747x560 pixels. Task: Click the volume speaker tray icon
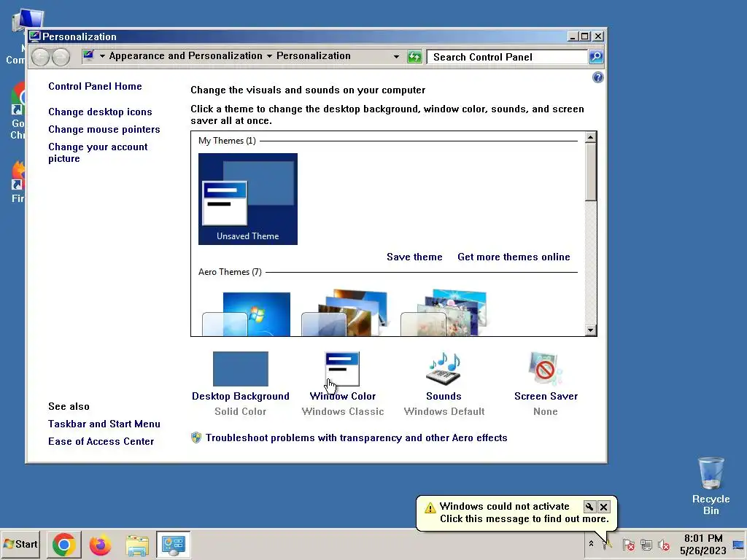coord(664,545)
